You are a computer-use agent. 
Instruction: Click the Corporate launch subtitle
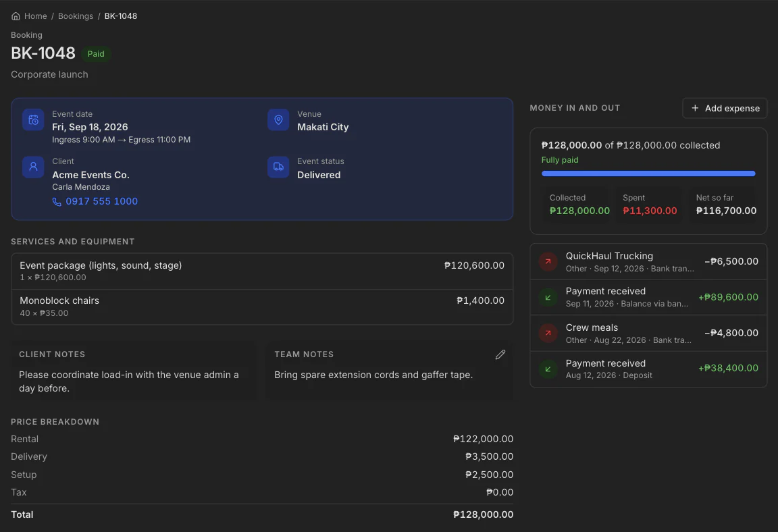[x=49, y=74]
